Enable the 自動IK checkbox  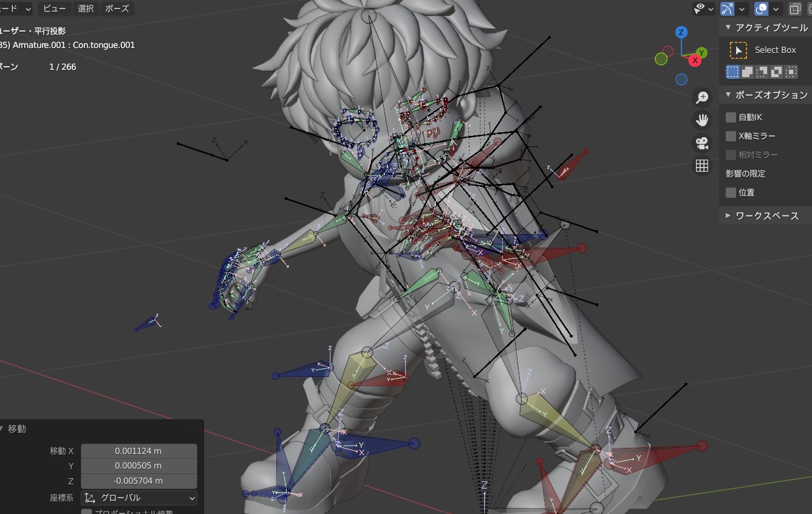[731, 117]
